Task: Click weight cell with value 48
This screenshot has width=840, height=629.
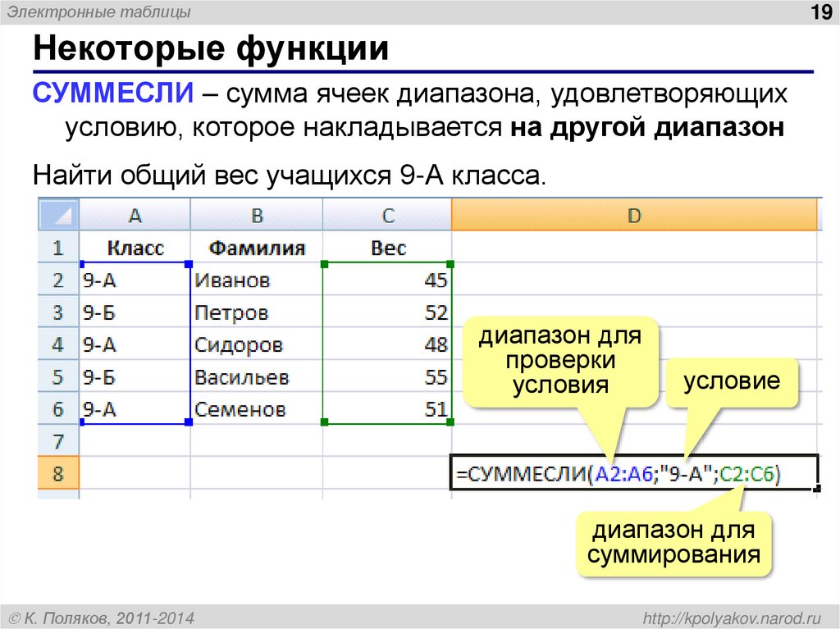Action: (x=387, y=344)
